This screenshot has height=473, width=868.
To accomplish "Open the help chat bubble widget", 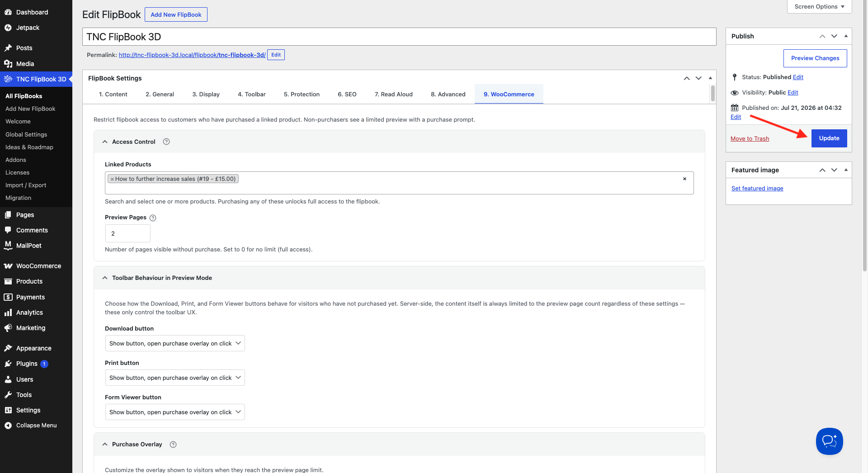I will click(x=829, y=441).
